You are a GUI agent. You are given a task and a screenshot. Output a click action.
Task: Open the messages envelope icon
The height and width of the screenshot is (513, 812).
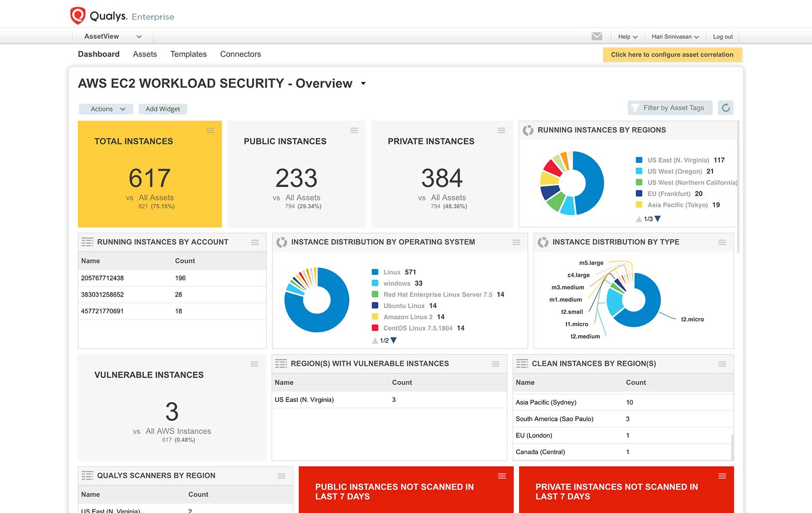(597, 36)
